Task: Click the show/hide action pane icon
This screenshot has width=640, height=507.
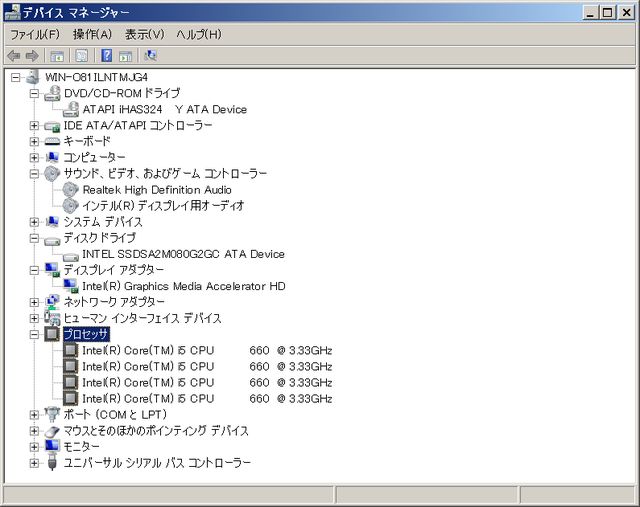Action: [x=126, y=56]
